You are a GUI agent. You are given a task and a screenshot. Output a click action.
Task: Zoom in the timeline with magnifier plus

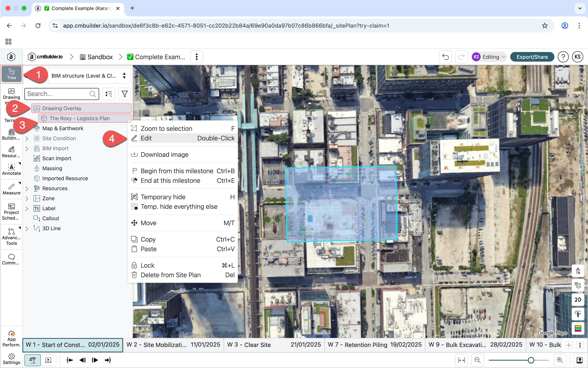(x=560, y=360)
